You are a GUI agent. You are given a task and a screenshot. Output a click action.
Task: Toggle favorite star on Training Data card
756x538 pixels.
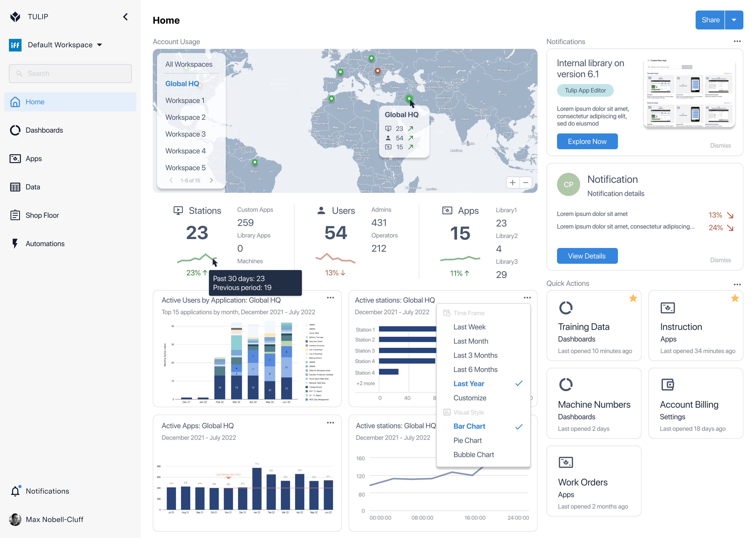pos(633,298)
